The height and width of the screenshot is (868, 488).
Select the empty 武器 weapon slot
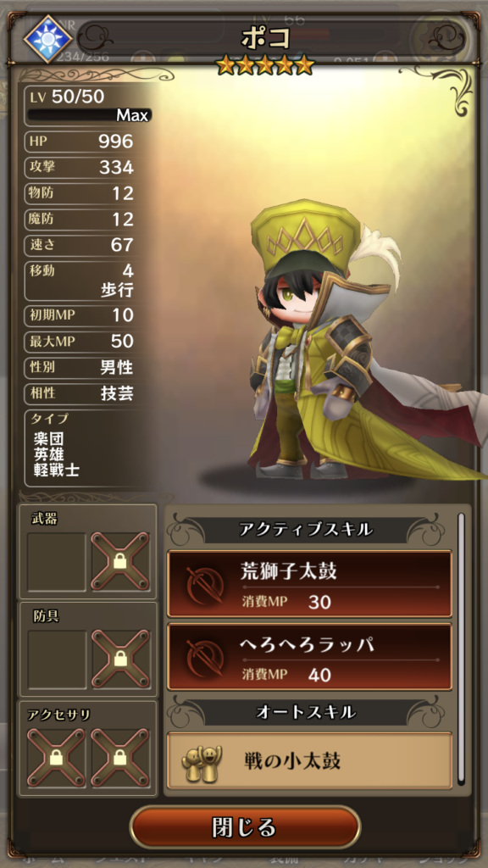(x=57, y=562)
